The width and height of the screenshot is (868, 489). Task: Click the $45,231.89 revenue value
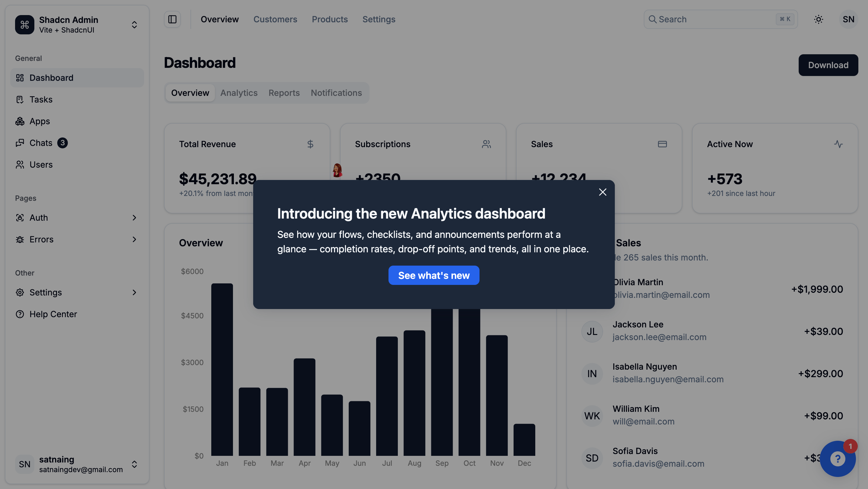[218, 178]
